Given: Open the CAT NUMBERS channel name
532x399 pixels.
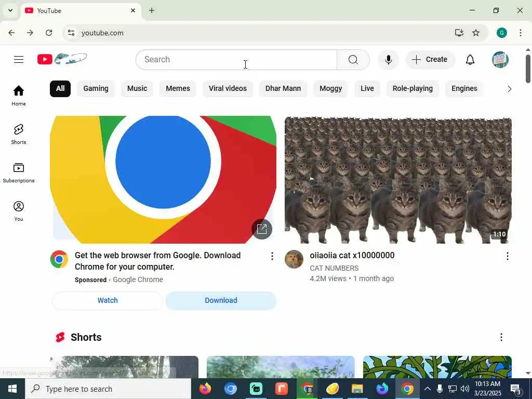Looking at the screenshot, I should click(334, 269).
